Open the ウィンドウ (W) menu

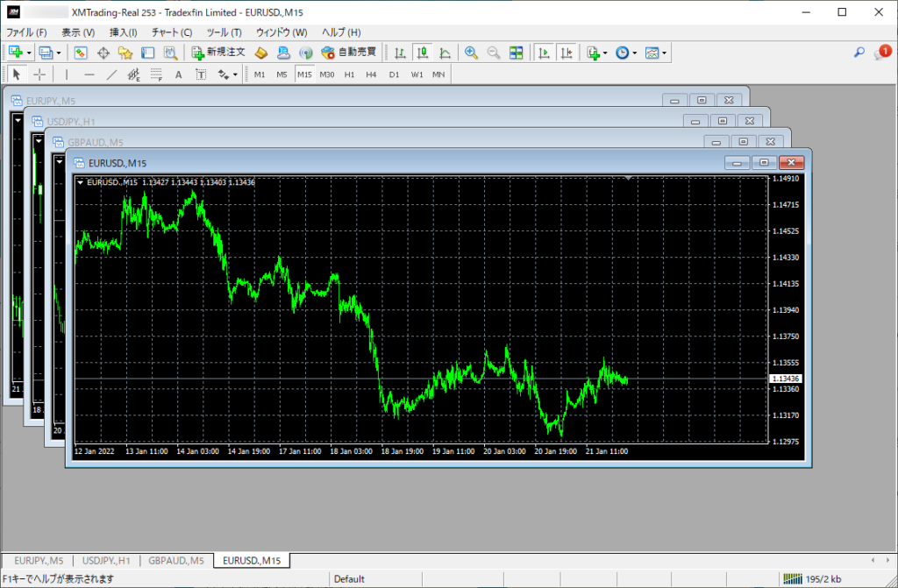point(282,32)
